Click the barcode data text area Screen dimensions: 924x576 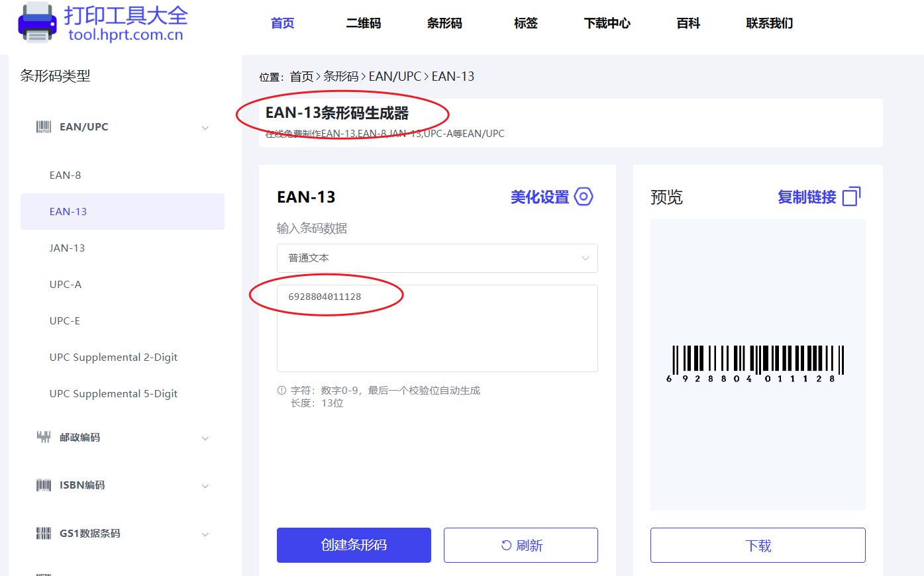pyautogui.click(x=437, y=328)
